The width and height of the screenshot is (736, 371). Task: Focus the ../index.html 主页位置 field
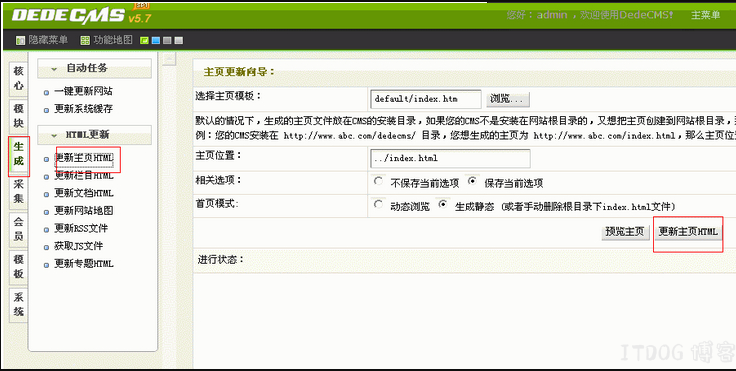click(x=450, y=158)
